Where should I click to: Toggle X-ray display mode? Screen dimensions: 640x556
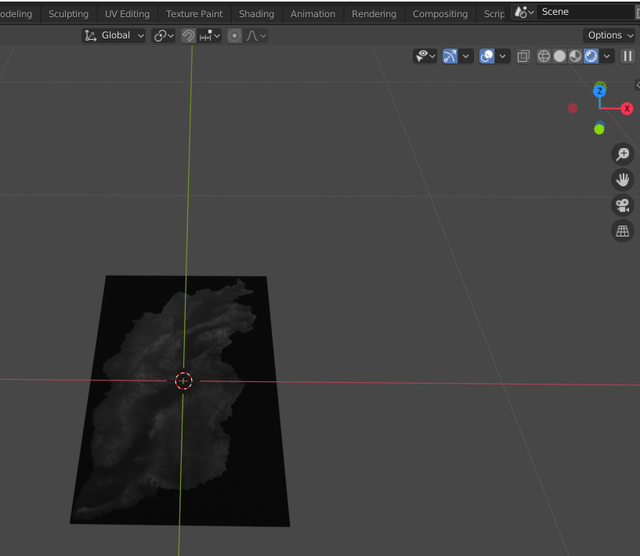[x=523, y=56]
